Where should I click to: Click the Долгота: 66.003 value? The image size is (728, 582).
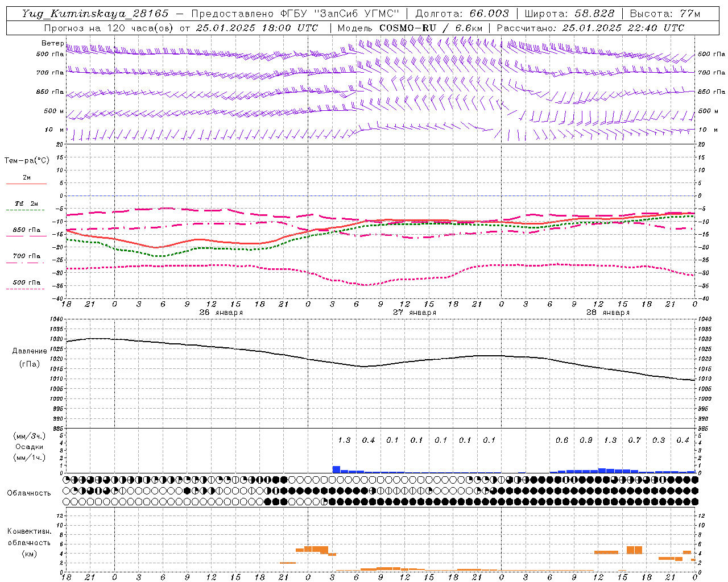[462, 14]
